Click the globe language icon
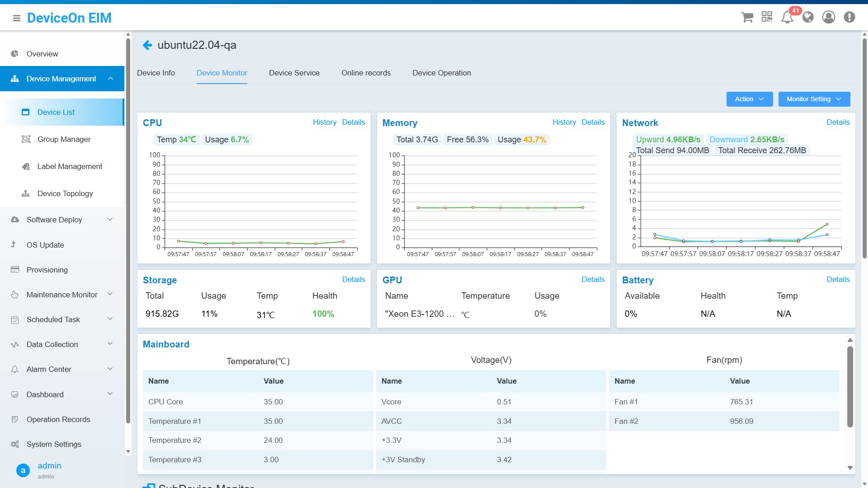Image resolution: width=868 pixels, height=488 pixels. 808,17
